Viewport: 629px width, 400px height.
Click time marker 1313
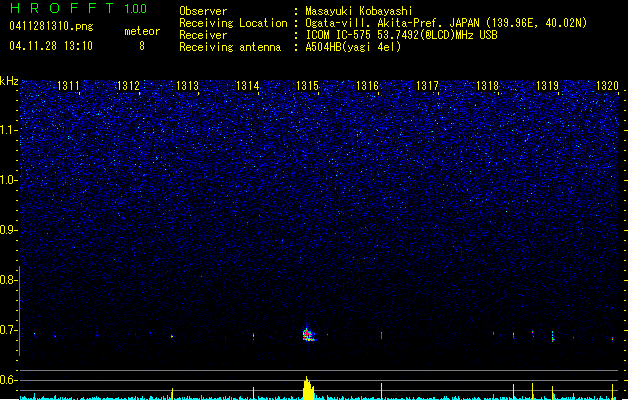point(188,85)
